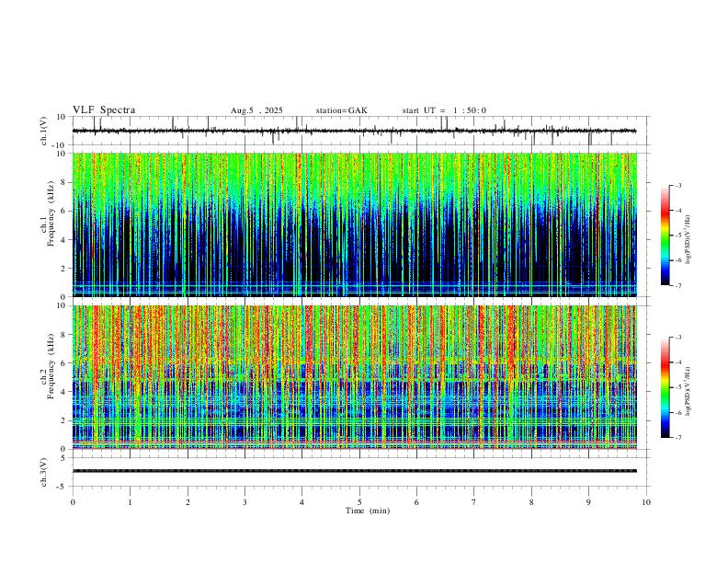Click the "ch.1(V)" waveform axis label

pos(44,131)
